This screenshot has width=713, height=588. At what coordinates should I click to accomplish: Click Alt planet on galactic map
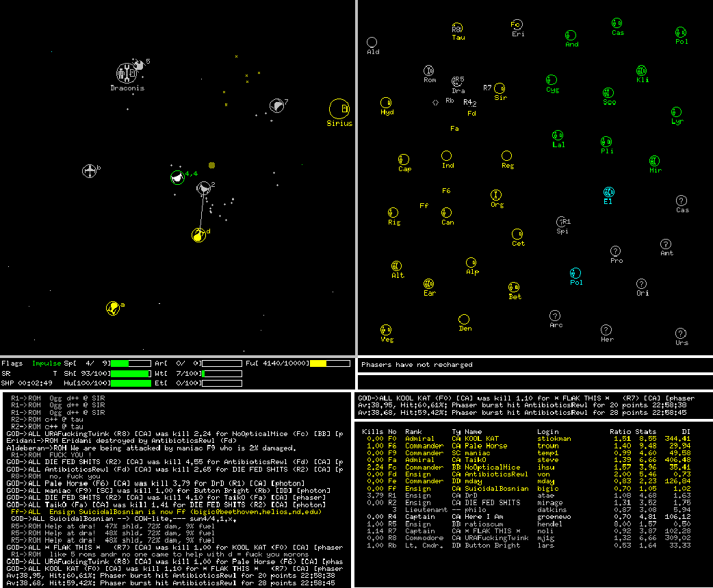[396, 266]
